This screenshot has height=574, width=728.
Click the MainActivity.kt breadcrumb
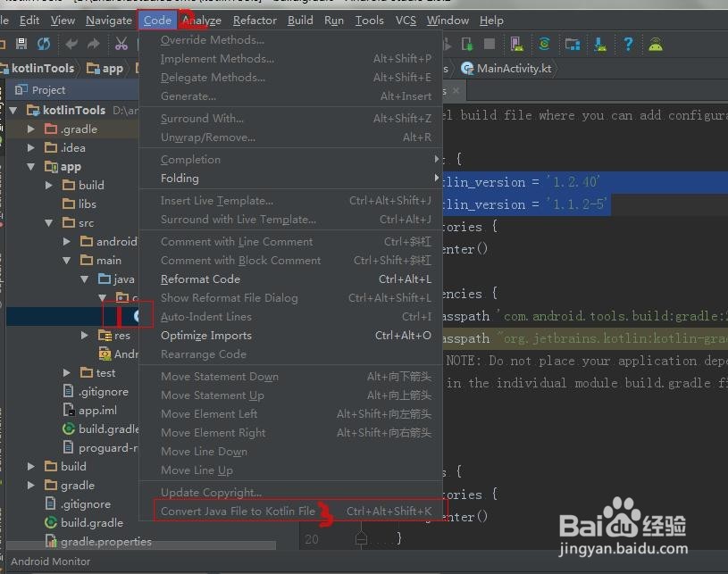point(506,68)
